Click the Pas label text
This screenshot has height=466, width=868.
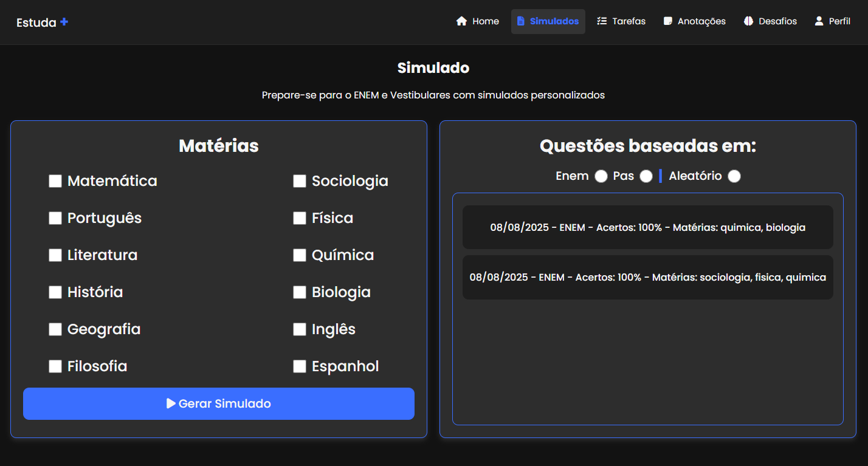pyautogui.click(x=624, y=176)
